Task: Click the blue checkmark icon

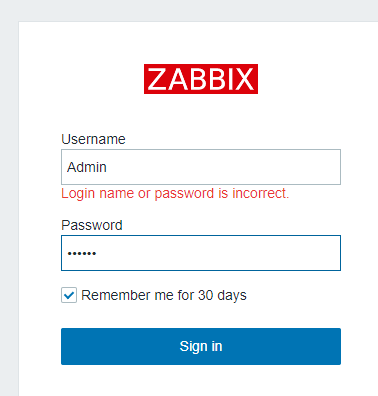Action: click(x=69, y=295)
